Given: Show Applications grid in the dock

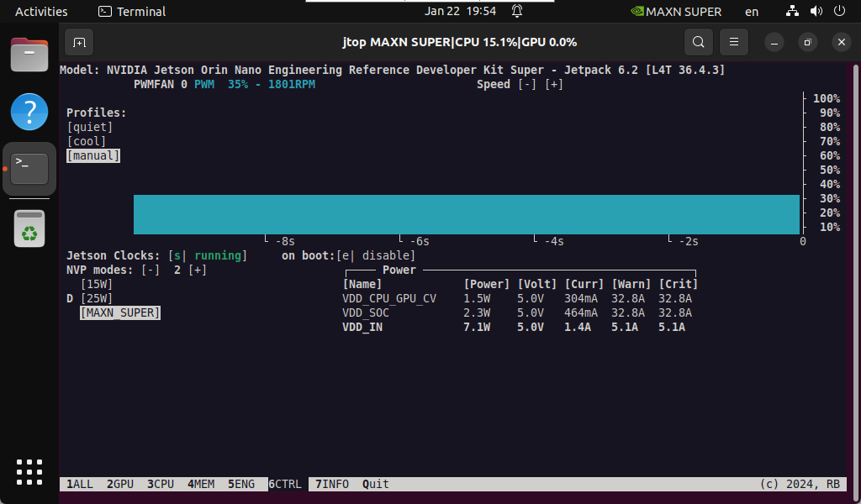Looking at the screenshot, I should [x=29, y=471].
